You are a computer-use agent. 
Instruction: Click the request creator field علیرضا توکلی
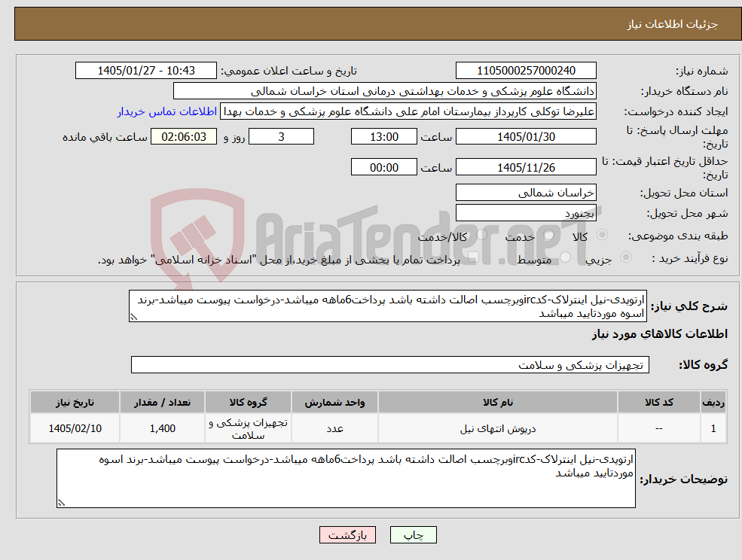tap(408, 111)
